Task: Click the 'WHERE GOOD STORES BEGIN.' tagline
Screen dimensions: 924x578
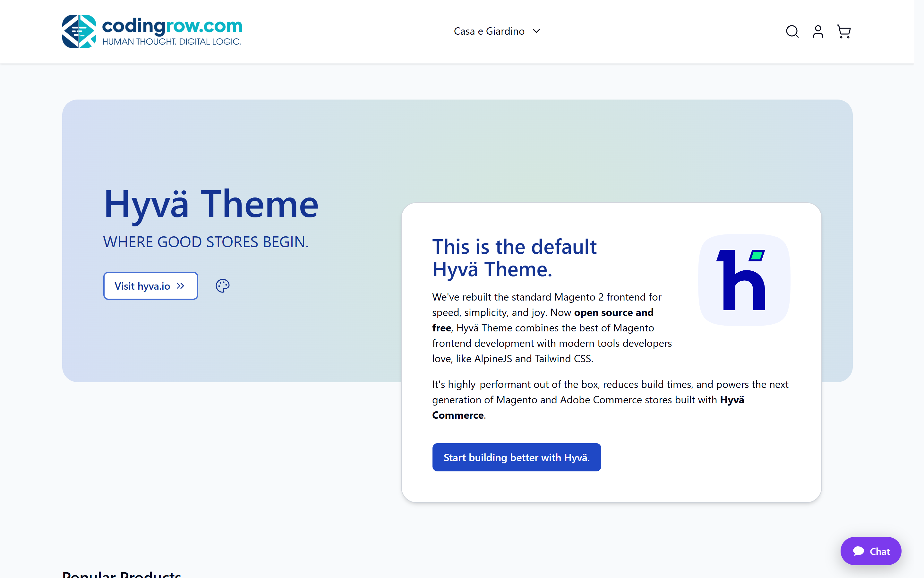Action: tap(206, 242)
